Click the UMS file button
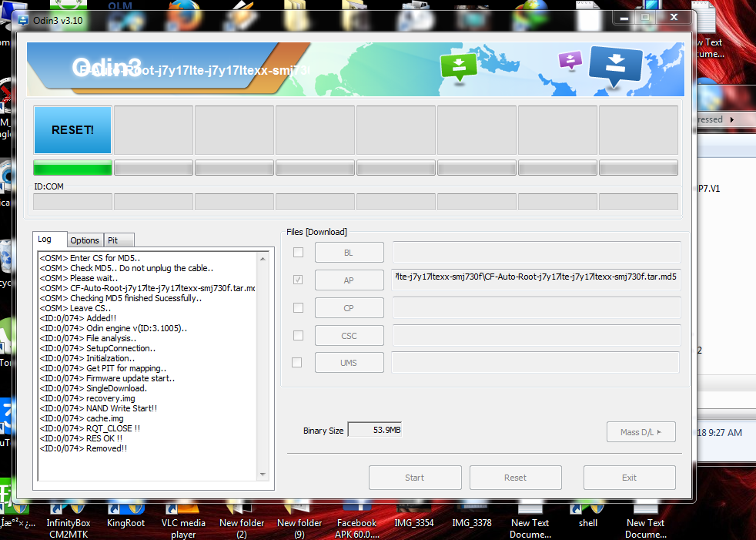 [x=349, y=362]
